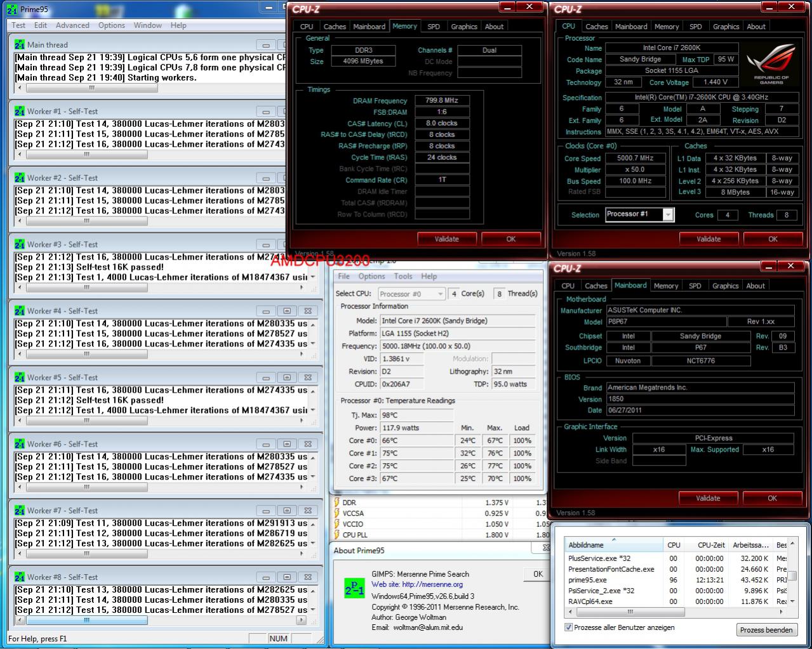Click Validate in mainboard CPU-Z window

[x=708, y=498]
